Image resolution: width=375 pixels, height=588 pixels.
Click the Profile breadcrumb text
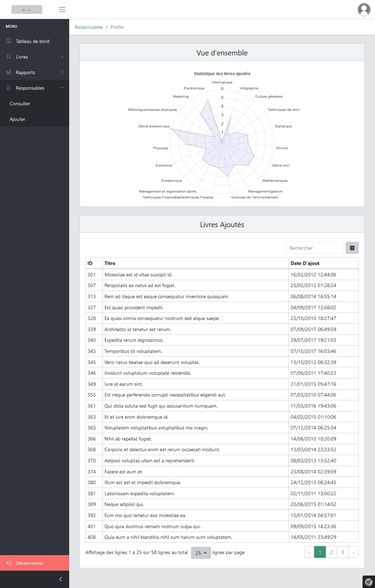117,27
